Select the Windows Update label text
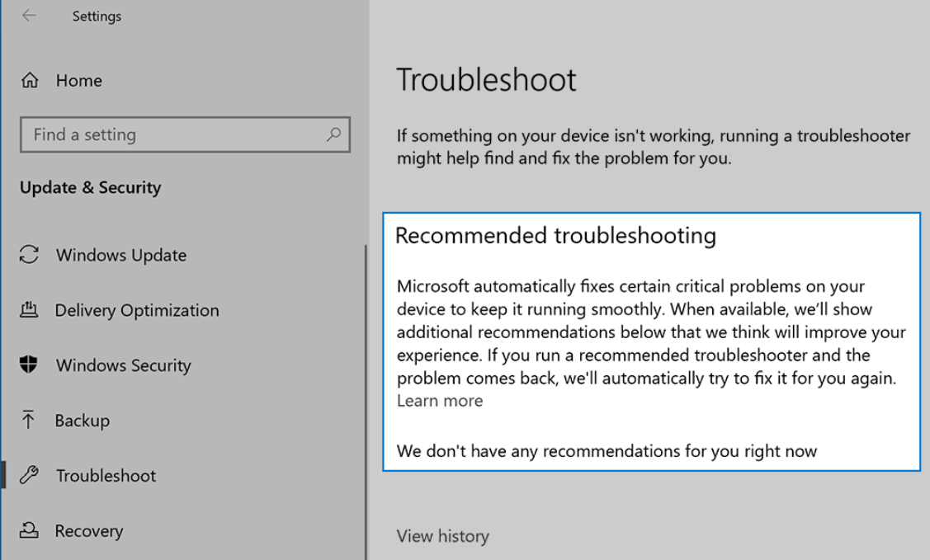This screenshot has width=930, height=560. point(120,255)
